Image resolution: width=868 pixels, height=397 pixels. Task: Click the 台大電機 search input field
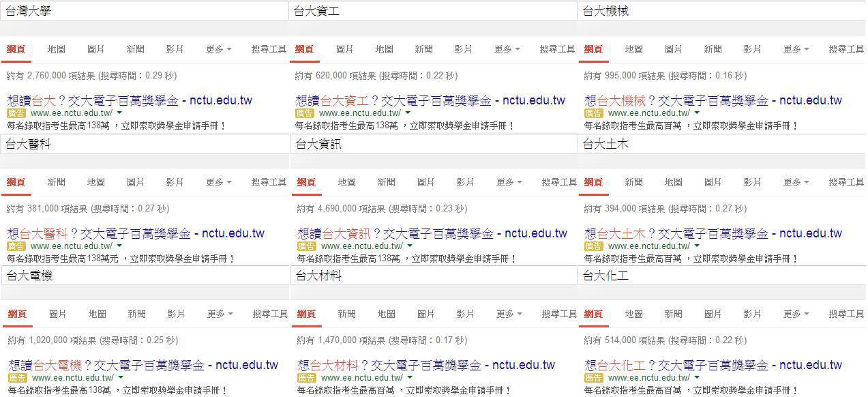144,276
